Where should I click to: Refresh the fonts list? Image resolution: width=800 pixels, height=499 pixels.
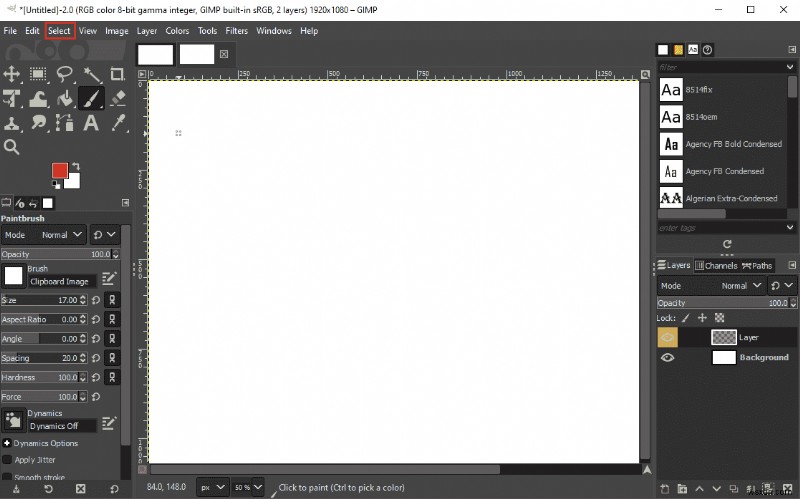pyautogui.click(x=727, y=244)
